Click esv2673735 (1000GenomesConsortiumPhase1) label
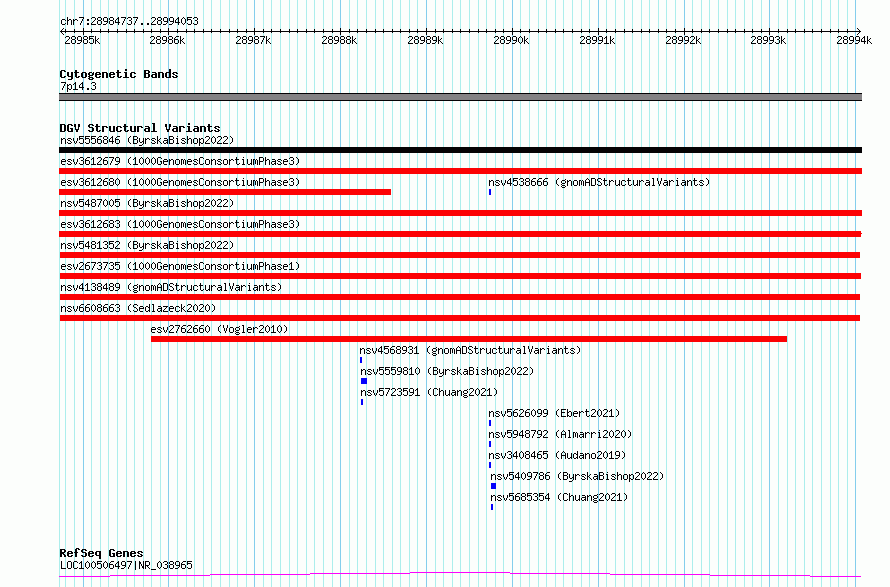890x587 pixels. (x=180, y=266)
